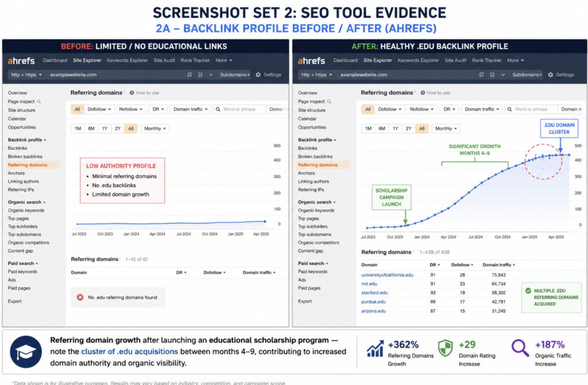This screenshot has width=588, height=385.
Task: Collapse Paid search section in the After sidebar
Action: click(313, 263)
